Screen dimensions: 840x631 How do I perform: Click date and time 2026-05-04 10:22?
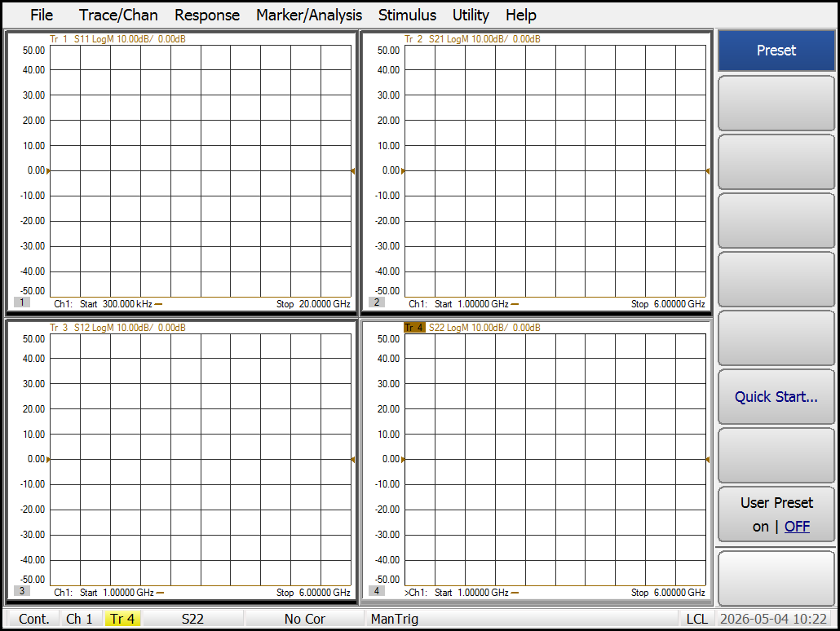tap(773, 619)
